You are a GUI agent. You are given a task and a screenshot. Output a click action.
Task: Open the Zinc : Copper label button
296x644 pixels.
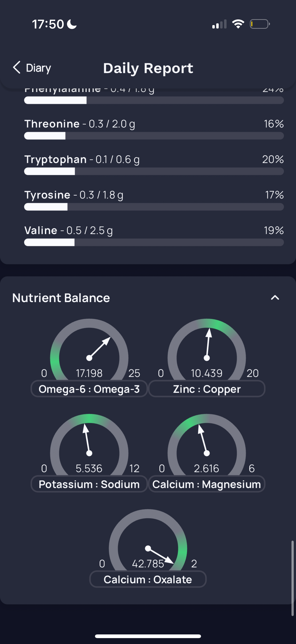207,389
